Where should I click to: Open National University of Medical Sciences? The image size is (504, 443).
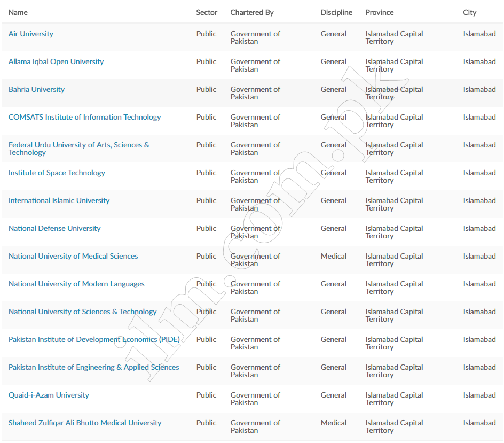[x=73, y=256]
